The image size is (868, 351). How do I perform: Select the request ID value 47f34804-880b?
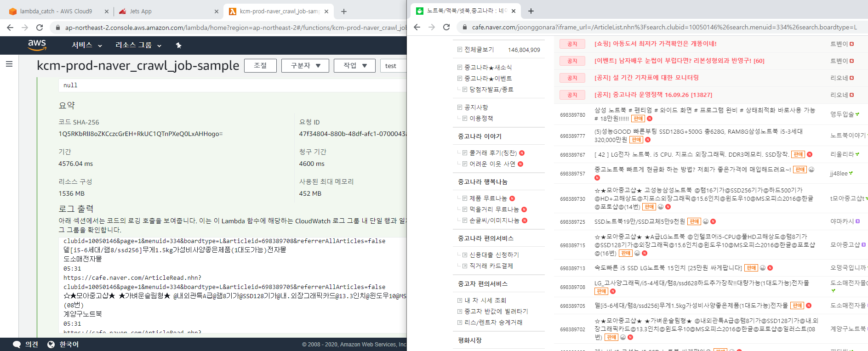(x=353, y=134)
